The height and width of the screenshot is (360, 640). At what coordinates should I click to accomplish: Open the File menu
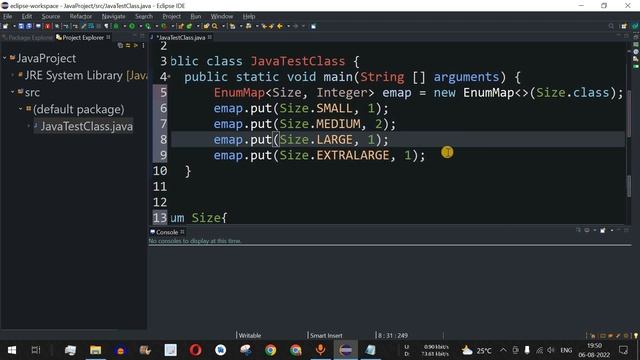pyautogui.click(x=8, y=16)
